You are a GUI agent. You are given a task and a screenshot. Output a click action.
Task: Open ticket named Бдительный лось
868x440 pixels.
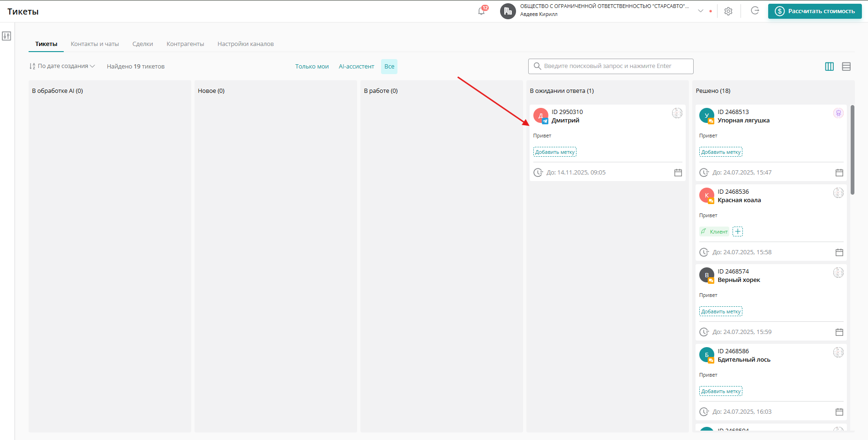tap(771, 382)
